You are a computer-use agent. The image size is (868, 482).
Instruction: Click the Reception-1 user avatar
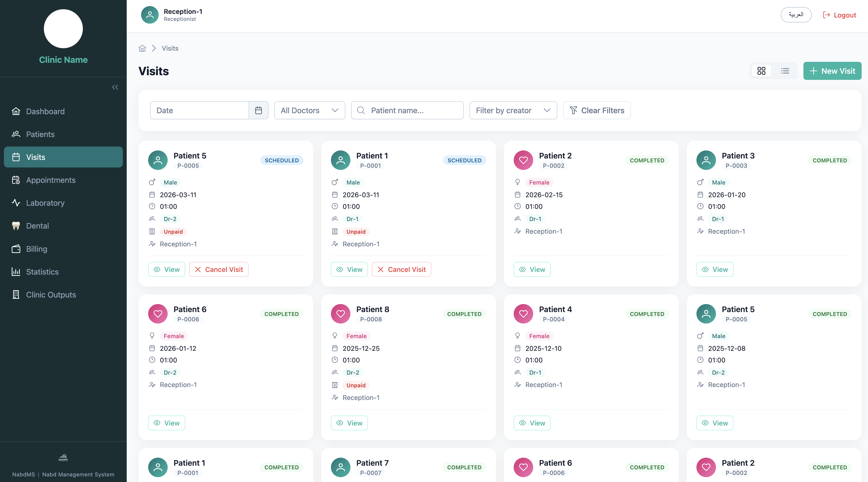pos(150,15)
